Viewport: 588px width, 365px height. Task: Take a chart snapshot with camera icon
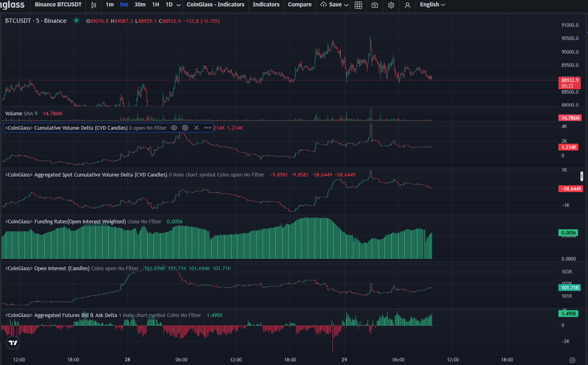pos(375,5)
